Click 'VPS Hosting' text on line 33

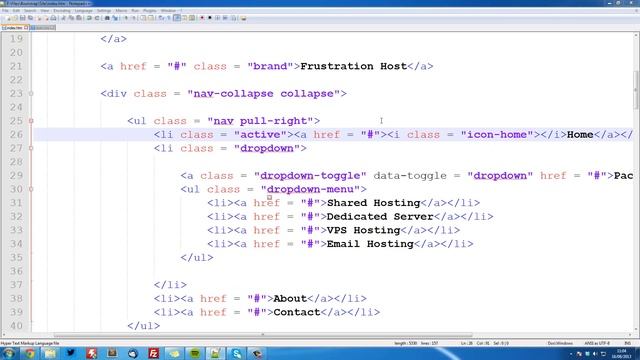pos(363,230)
